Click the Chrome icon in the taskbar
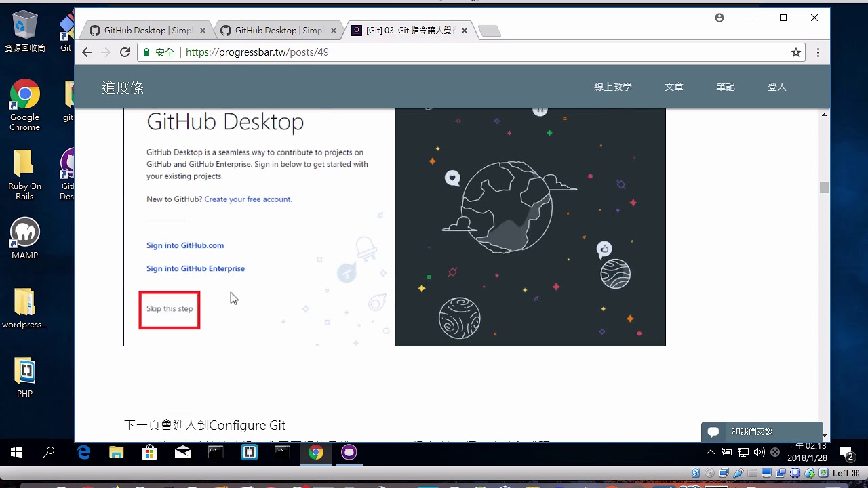 [x=316, y=452]
